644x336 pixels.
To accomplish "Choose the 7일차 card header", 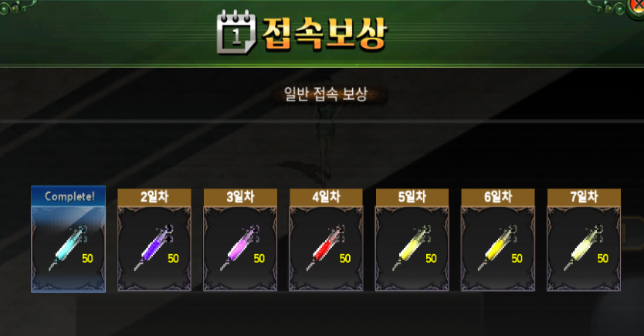I will (584, 197).
